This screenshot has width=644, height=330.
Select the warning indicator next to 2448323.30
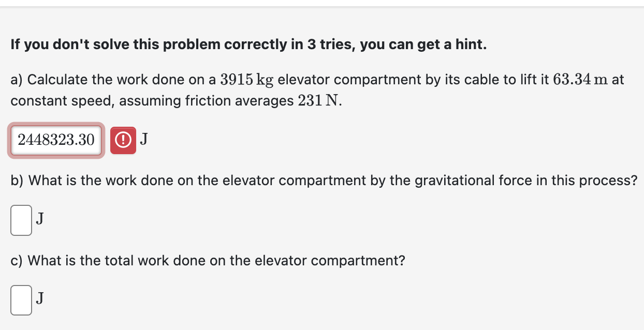click(x=123, y=140)
